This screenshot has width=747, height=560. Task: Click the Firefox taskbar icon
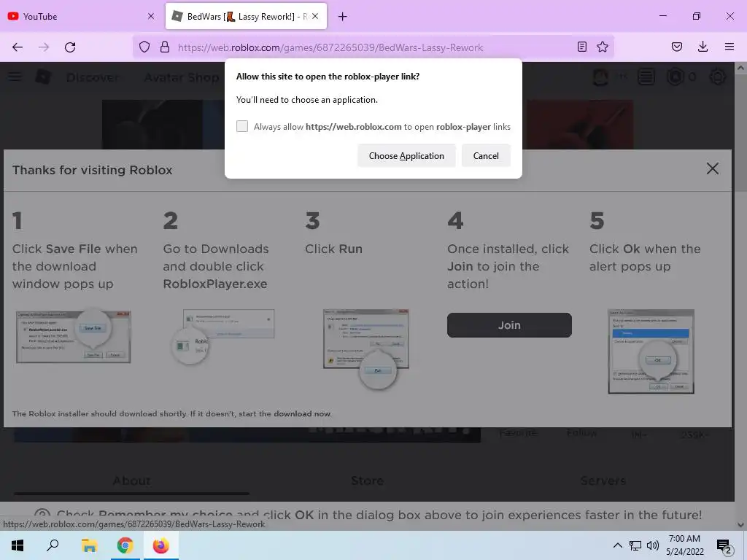tap(160, 545)
